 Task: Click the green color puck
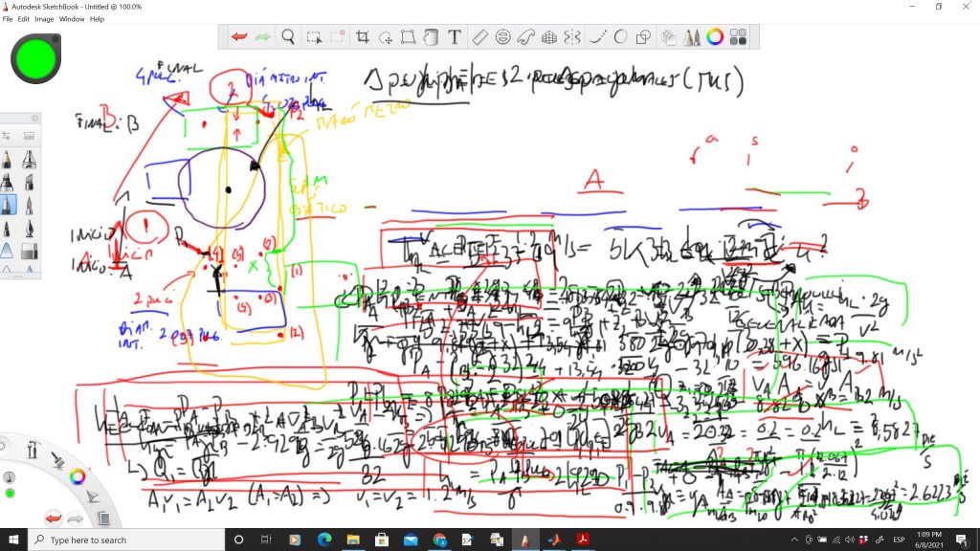point(35,58)
